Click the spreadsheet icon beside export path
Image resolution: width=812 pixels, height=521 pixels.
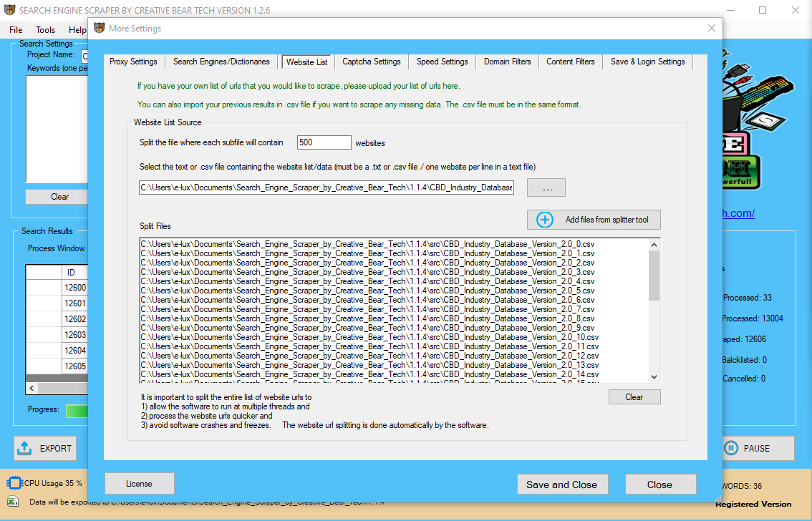tap(13, 502)
